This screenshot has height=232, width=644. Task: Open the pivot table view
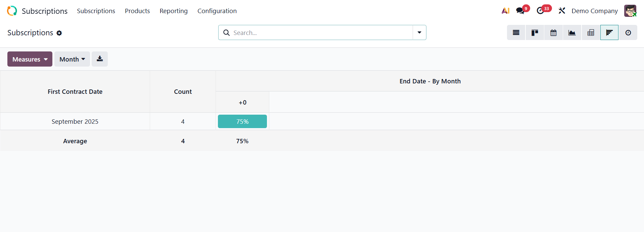click(x=591, y=33)
